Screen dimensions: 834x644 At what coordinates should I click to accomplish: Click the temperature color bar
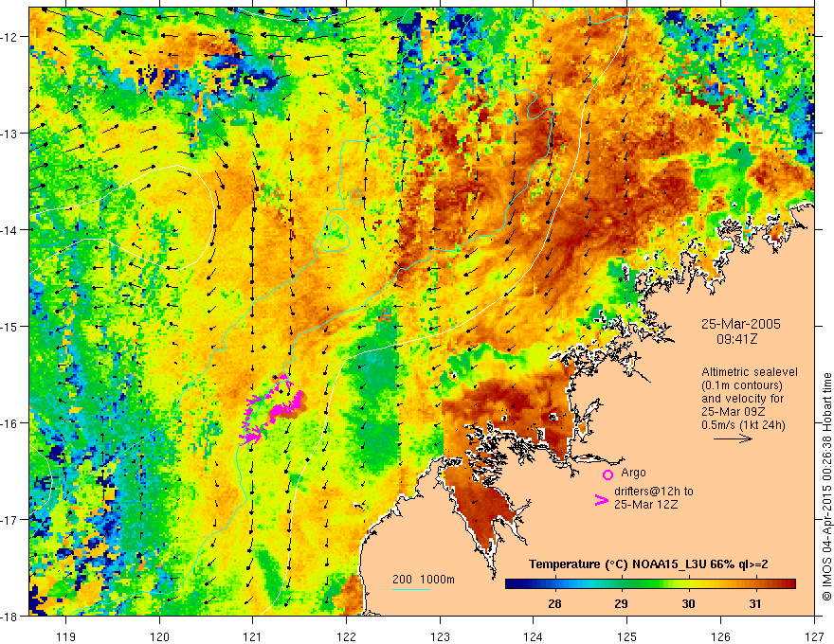tap(650, 583)
